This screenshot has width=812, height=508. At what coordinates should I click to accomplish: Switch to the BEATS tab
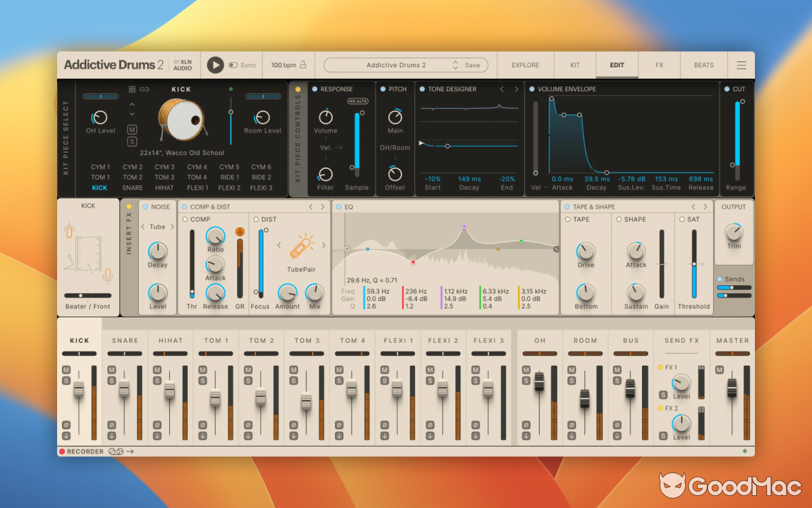[x=704, y=65]
